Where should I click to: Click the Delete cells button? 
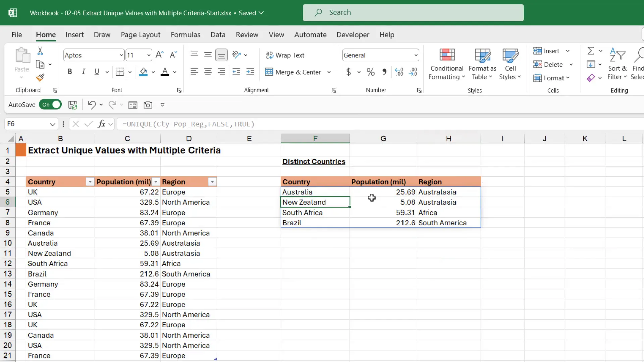coord(548,64)
